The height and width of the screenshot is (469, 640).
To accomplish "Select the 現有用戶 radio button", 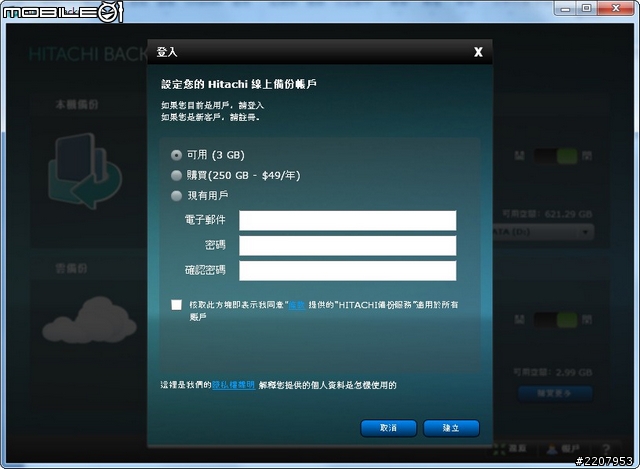I will coord(176,196).
